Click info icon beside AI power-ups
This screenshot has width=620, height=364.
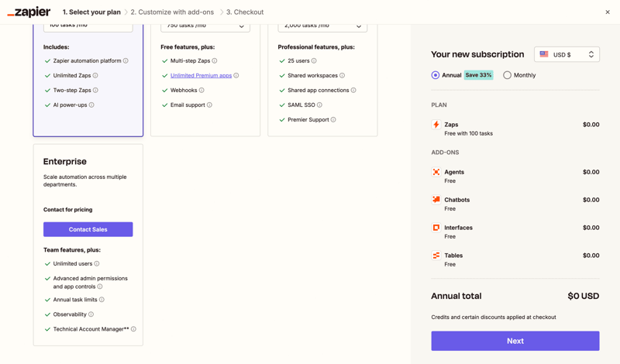pyautogui.click(x=91, y=105)
